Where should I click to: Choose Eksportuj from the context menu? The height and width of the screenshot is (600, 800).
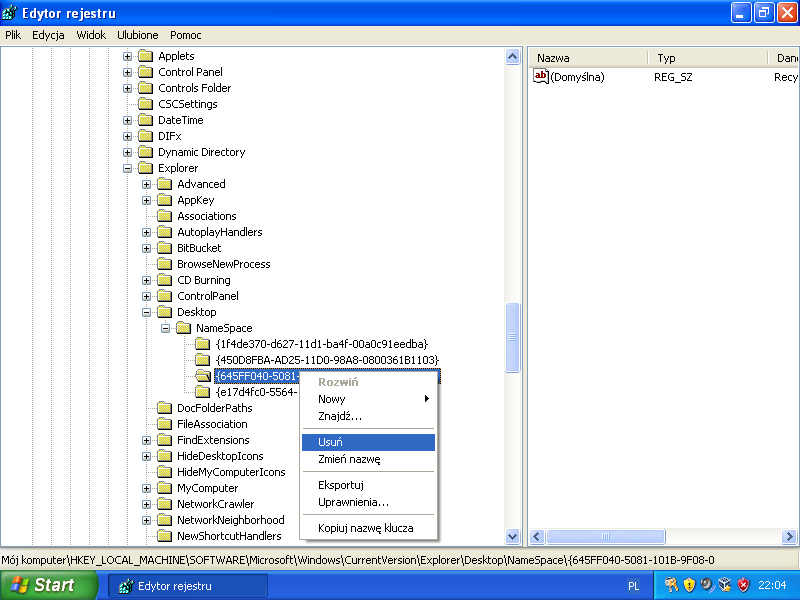tap(368, 485)
